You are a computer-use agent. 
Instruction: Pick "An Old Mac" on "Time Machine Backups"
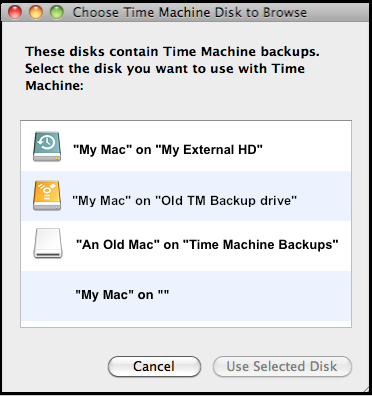point(186,246)
